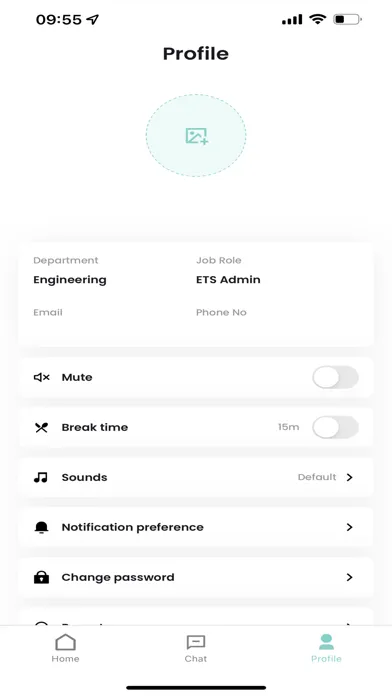Tap the Change password lock icon
392x696 pixels.
(41, 577)
